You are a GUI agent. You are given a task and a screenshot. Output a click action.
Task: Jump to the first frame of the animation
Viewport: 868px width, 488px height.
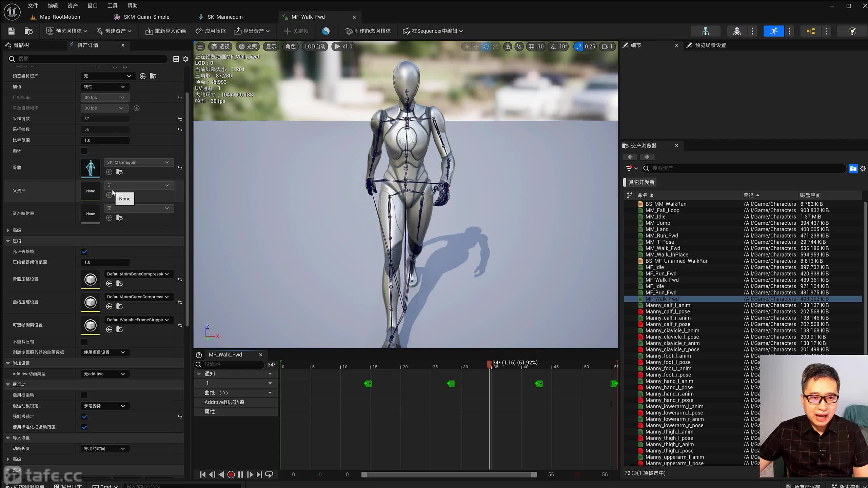(x=202, y=474)
